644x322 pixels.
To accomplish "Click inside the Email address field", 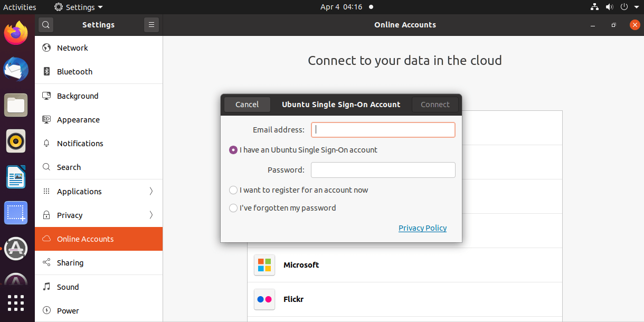I will click(x=383, y=129).
